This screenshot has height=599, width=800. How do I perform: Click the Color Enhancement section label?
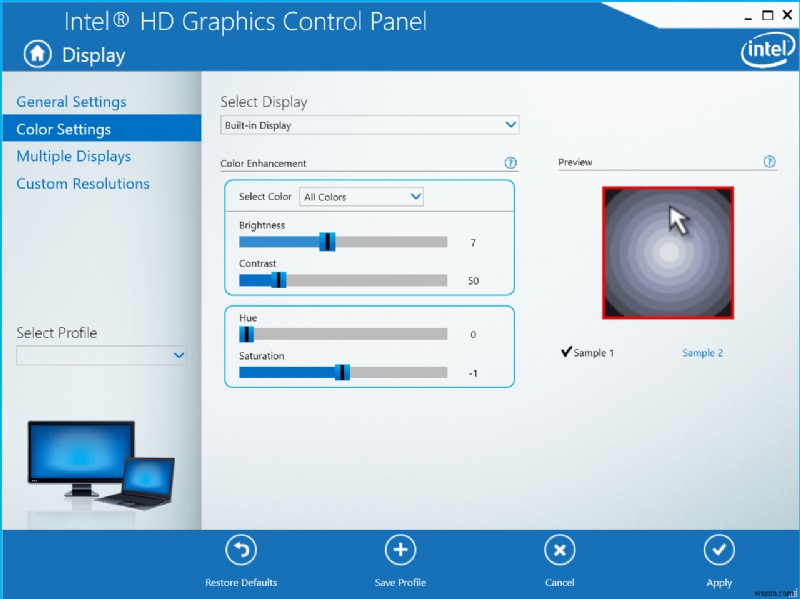point(263,163)
